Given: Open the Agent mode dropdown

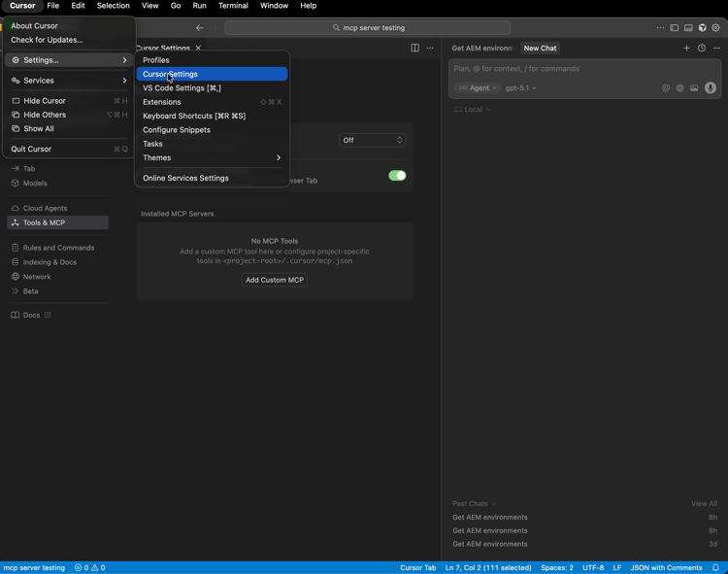Looking at the screenshot, I should tap(477, 88).
